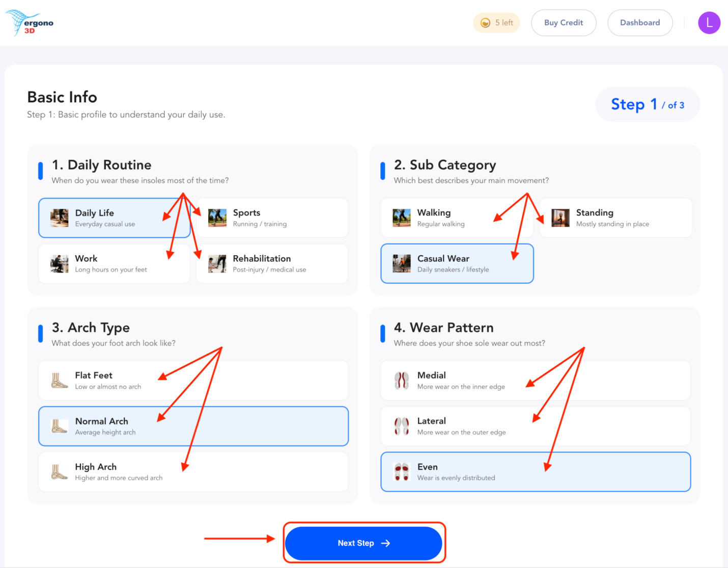Image resolution: width=728 pixels, height=568 pixels.
Task: Pick the Standing sub category option
Action: [x=615, y=218]
